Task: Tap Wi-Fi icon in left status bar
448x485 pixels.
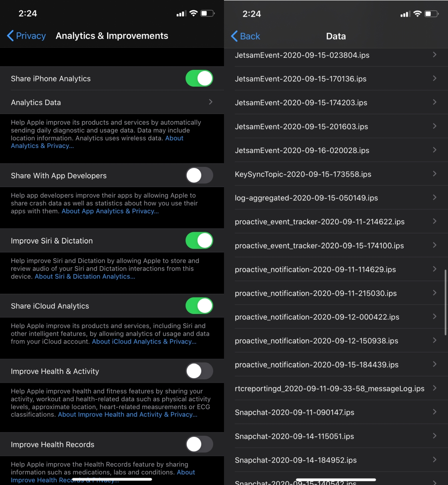Action: pos(193,13)
